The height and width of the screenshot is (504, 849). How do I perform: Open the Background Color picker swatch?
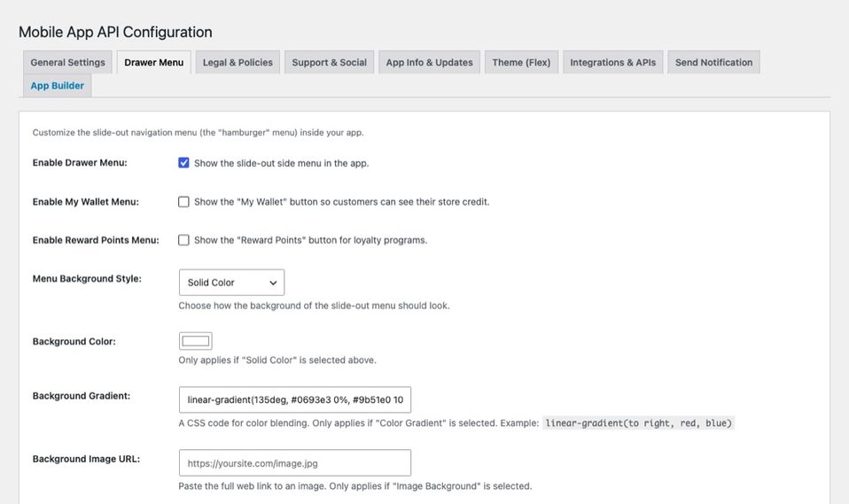click(x=196, y=341)
